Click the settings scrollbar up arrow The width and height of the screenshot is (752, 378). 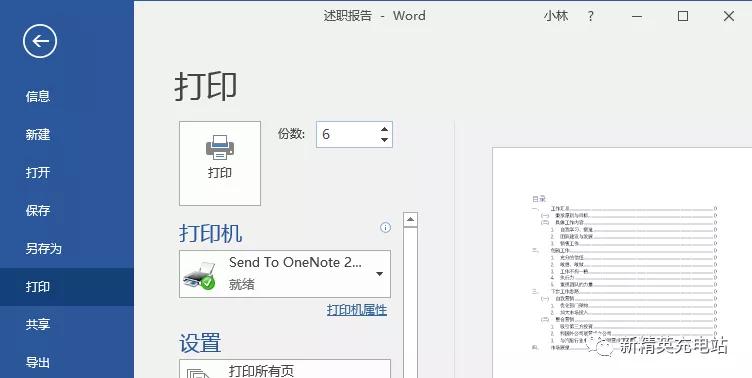[410, 220]
